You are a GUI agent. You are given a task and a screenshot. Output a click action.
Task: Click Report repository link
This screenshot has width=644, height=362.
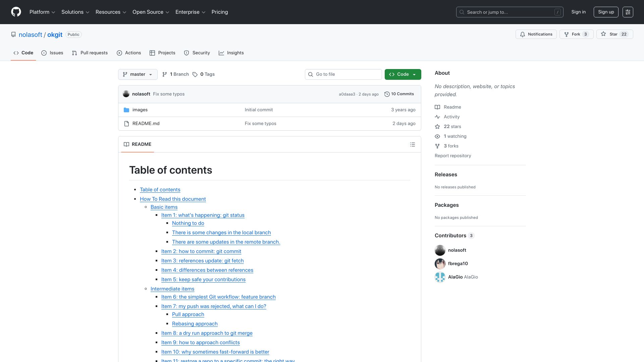(453, 156)
